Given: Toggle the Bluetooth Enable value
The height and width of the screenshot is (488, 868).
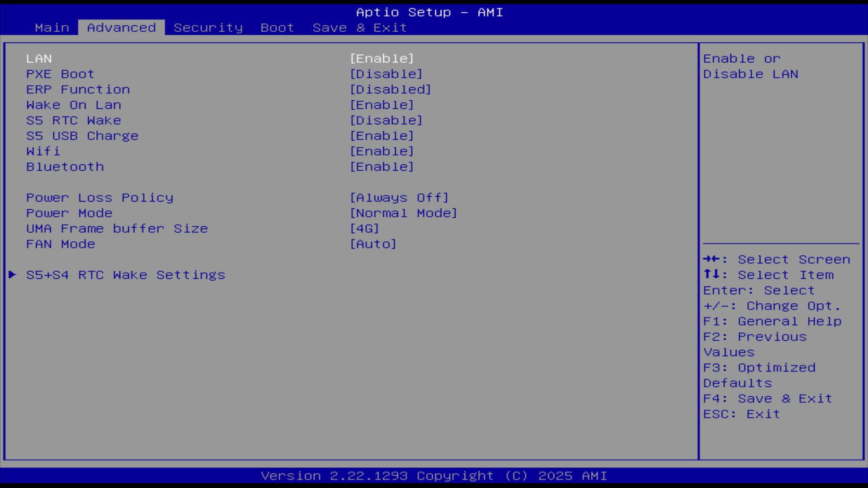Looking at the screenshot, I should (382, 167).
